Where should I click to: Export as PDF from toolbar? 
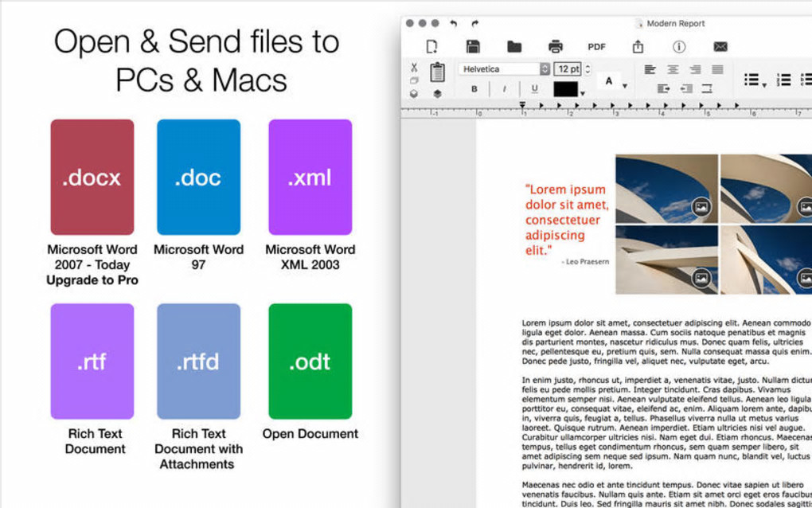coord(596,47)
